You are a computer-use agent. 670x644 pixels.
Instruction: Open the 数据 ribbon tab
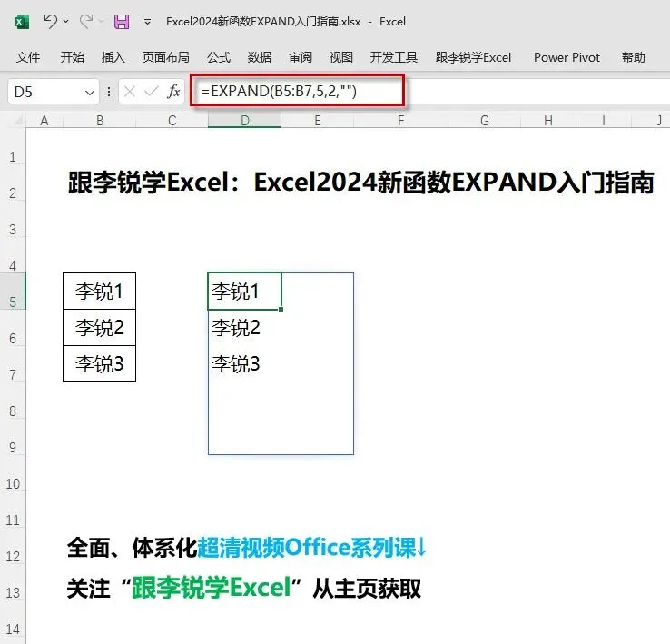pos(260,57)
